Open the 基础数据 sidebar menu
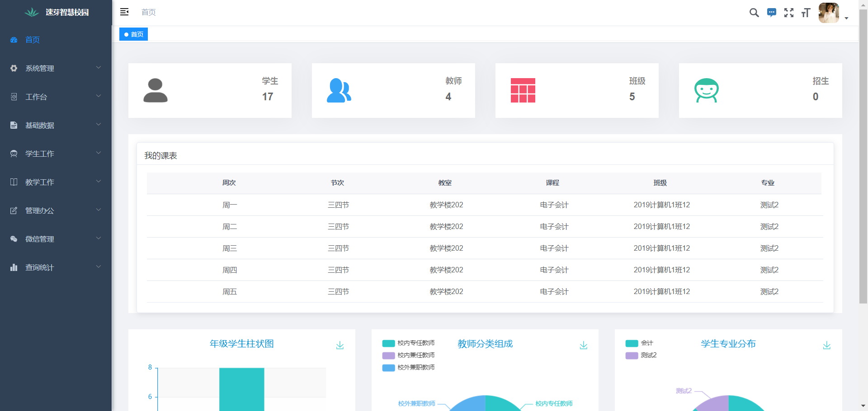This screenshot has width=868, height=411. (x=56, y=125)
